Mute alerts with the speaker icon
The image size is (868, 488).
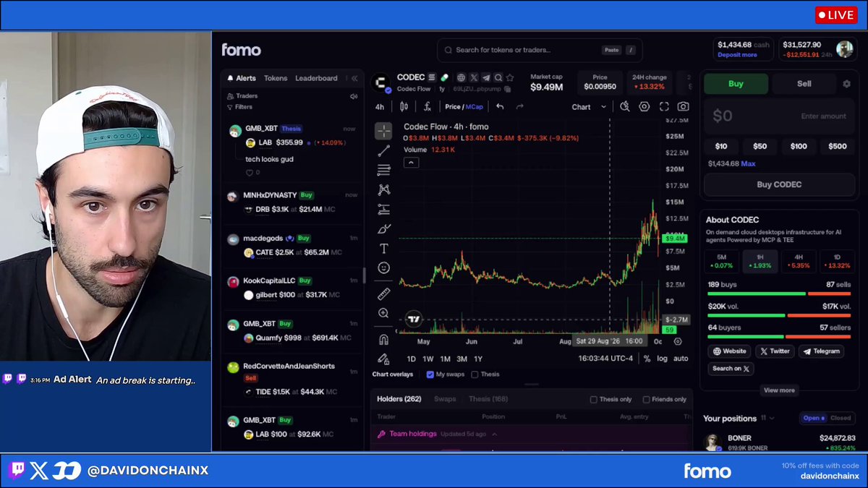[x=354, y=96]
